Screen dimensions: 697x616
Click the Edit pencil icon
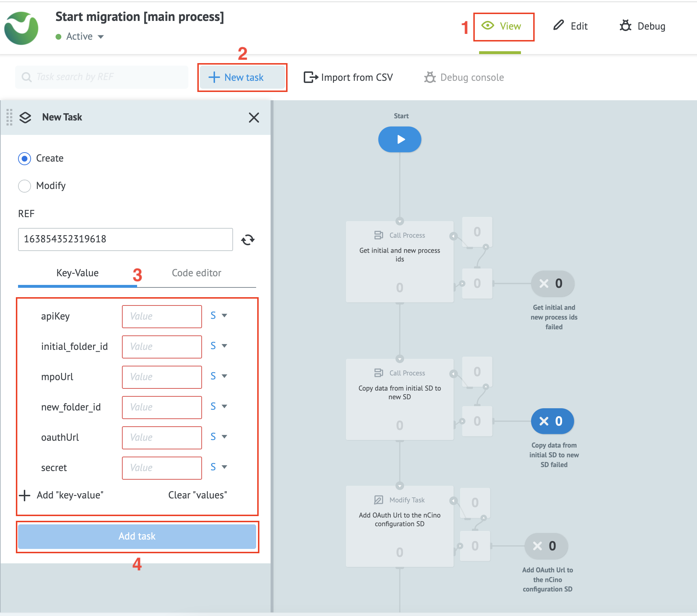click(558, 25)
